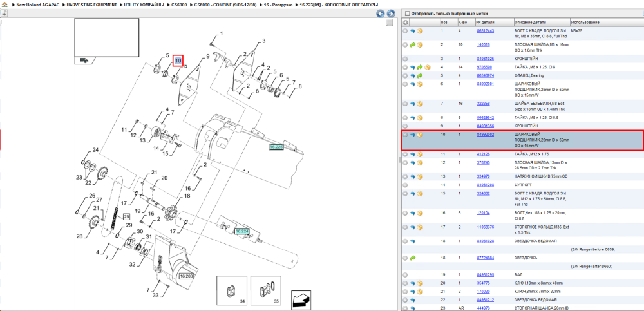644x311 pixels.
Task: Open the 'CS6000' breadcrumb
Action: pos(179,5)
